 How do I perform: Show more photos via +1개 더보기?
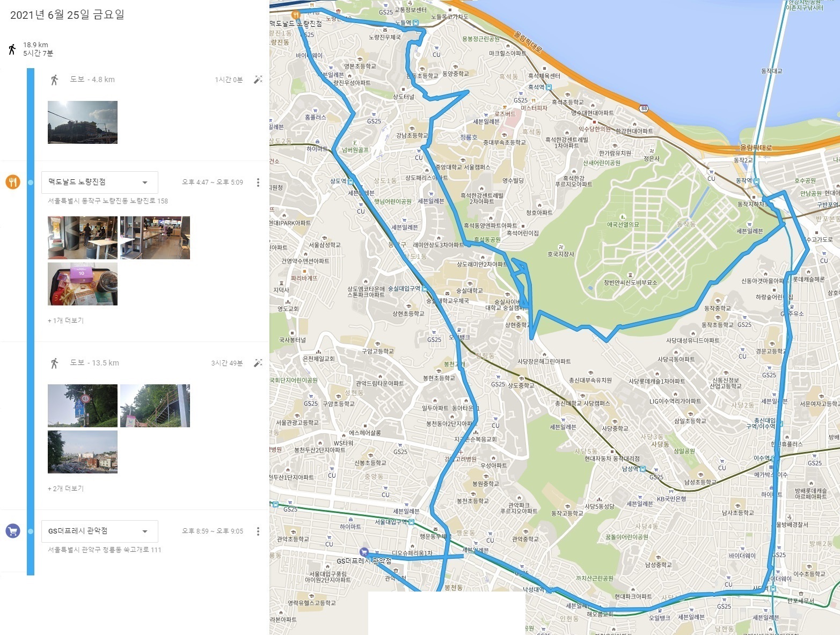click(65, 320)
